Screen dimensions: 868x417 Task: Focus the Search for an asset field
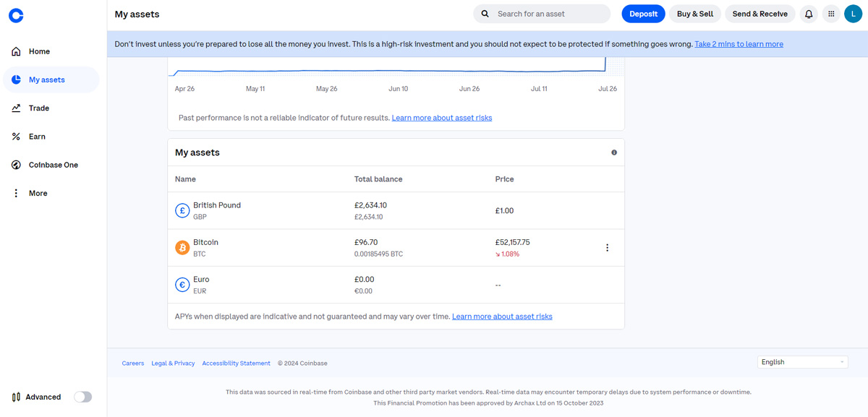[x=542, y=14]
